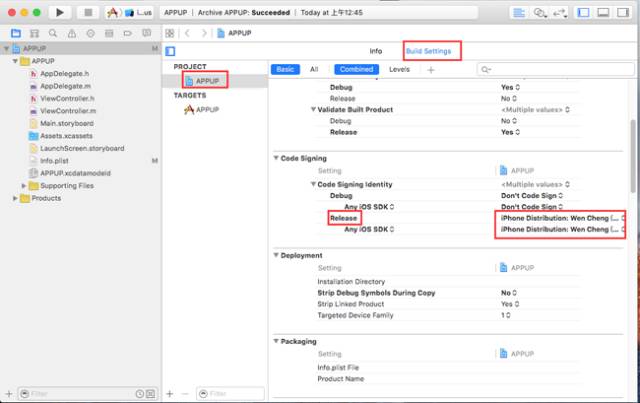The width and height of the screenshot is (640, 403).
Task: Switch to the Build Settings tab
Action: (429, 51)
